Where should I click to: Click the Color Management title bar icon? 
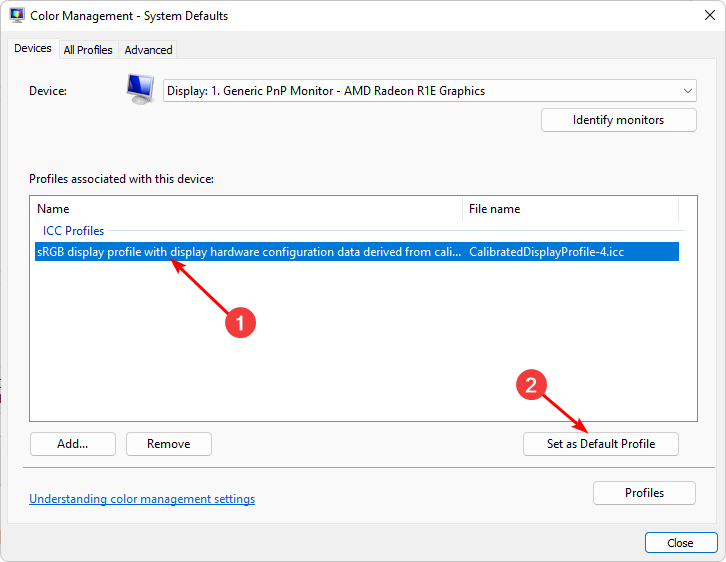pyautogui.click(x=17, y=16)
